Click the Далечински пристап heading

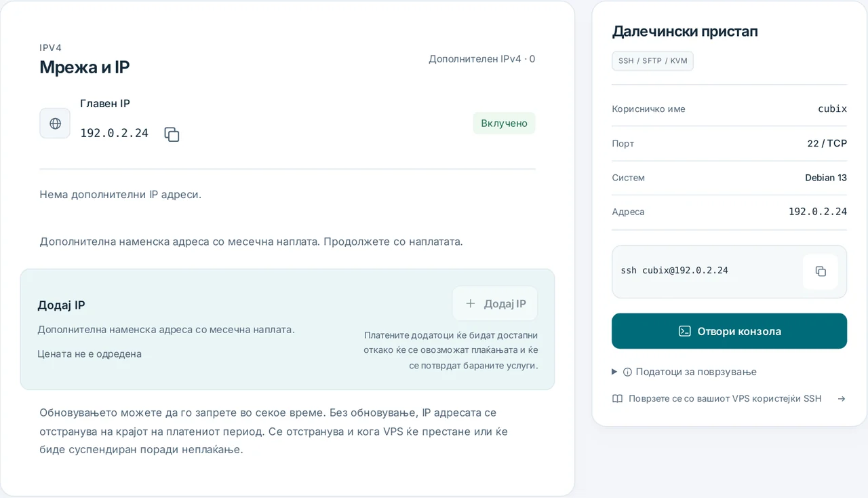(685, 31)
